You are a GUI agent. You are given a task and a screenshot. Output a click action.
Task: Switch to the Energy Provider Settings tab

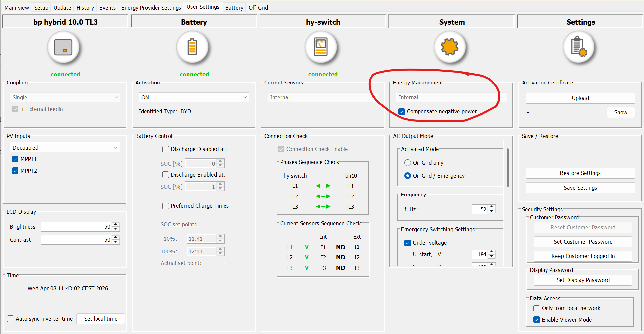click(151, 8)
